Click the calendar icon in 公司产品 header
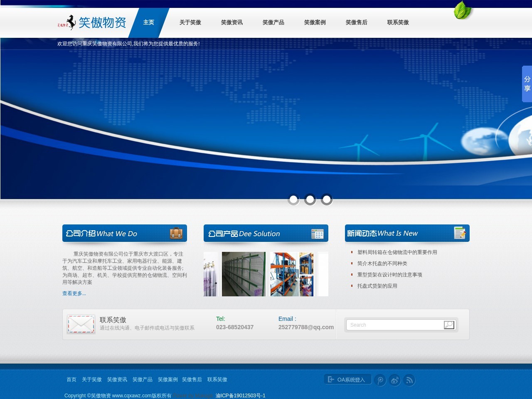This screenshot has height=399, width=532. tap(318, 234)
